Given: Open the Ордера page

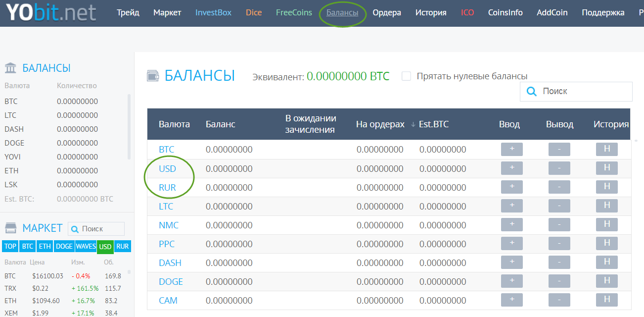Looking at the screenshot, I should [x=387, y=12].
